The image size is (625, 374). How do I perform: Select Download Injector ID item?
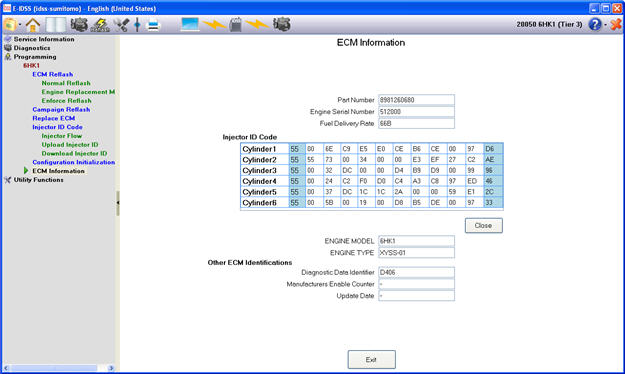pos(74,153)
